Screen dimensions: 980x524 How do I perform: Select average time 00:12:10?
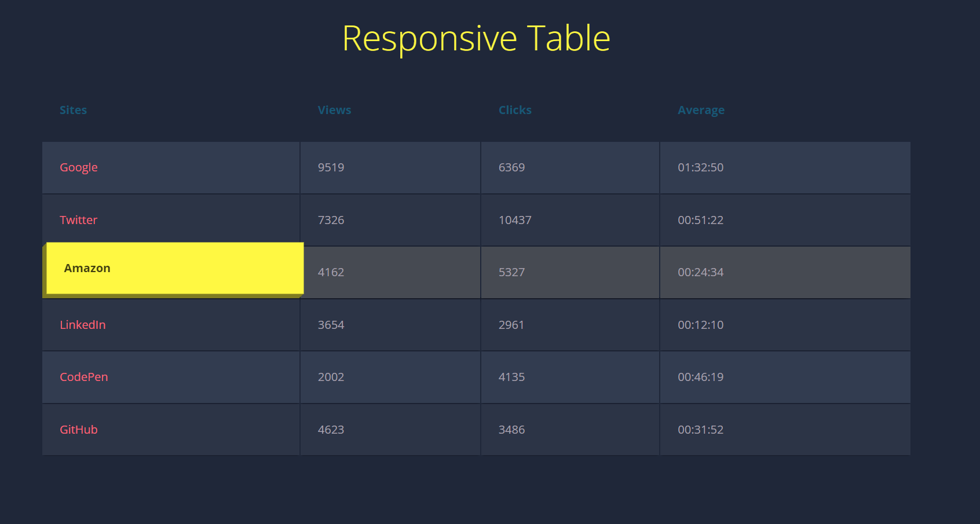(700, 325)
